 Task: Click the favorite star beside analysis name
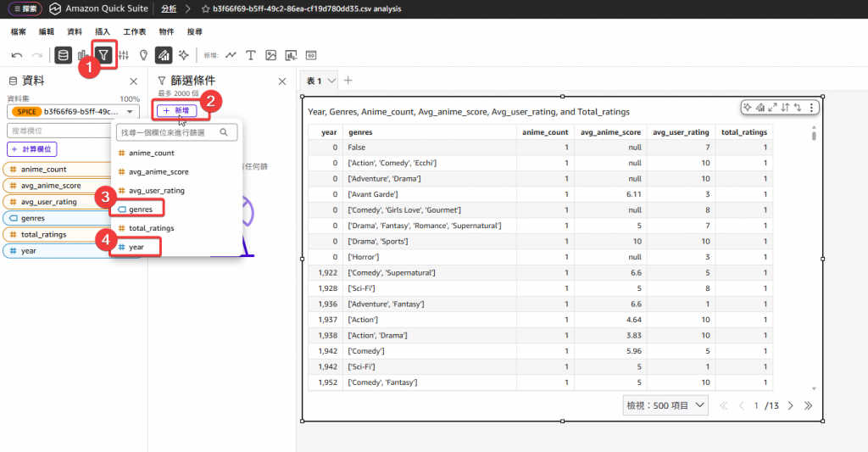tap(205, 8)
